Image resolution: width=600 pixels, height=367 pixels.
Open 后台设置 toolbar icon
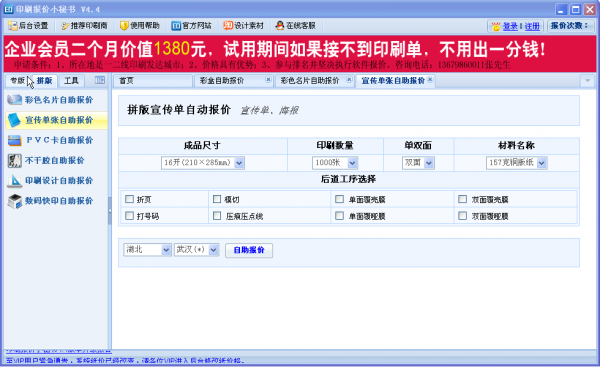(x=13, y=26)
